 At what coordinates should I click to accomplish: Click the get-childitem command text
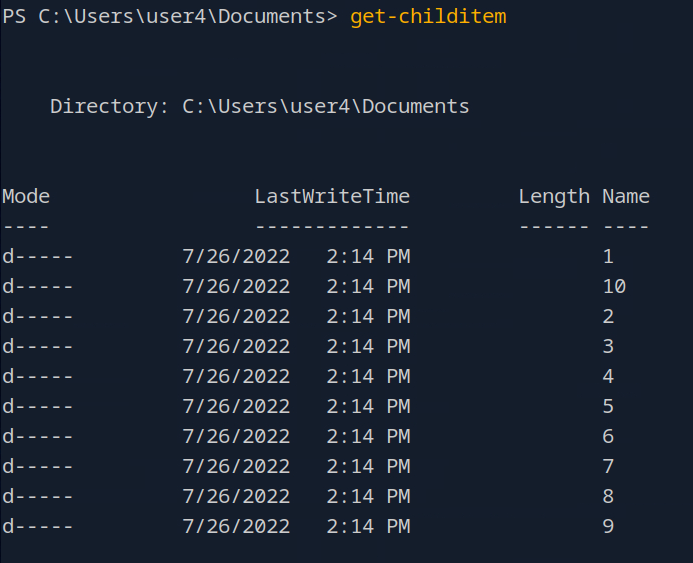pos(428,17)
